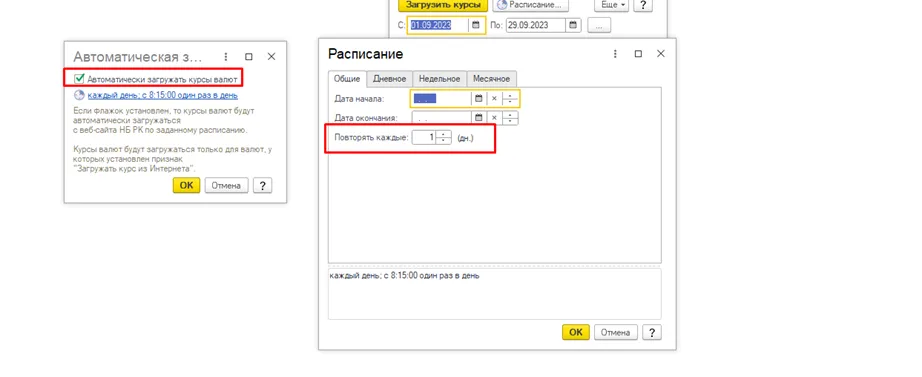Clear the Дата начала field
Image resolution: width=922 pixels, height=377 pixels.
pyautogui.click(x=494, y=99)
